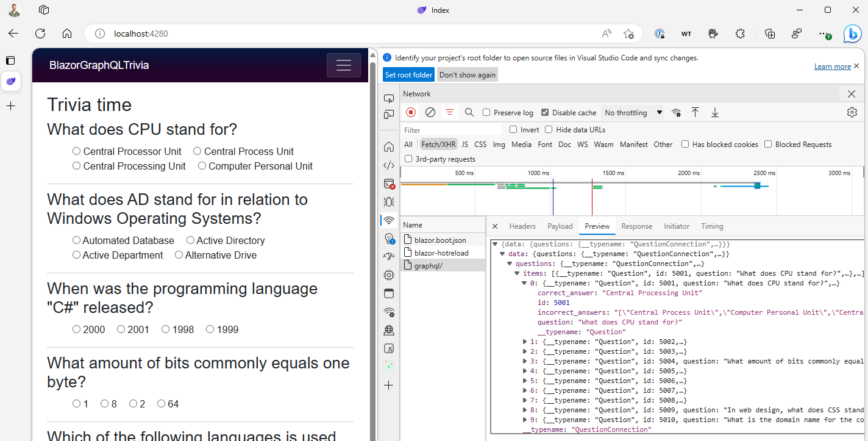The image size is (868, 441).
Task: Open the Elements tool in activity bar
Action: (389, 165)
